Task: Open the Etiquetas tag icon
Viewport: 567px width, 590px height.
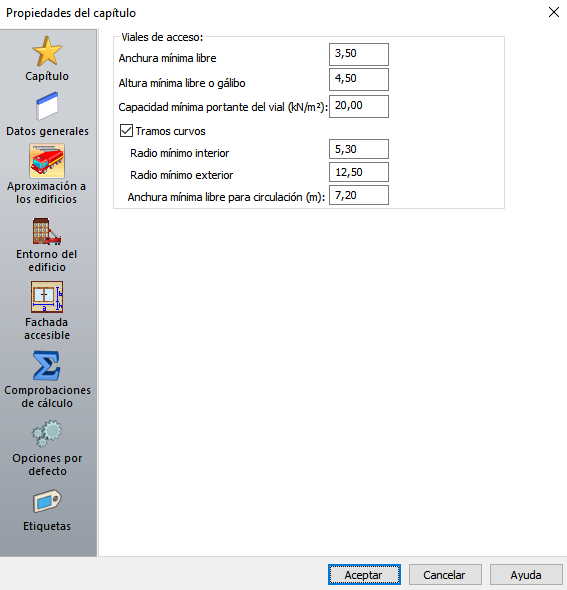Action: [47, 501]
